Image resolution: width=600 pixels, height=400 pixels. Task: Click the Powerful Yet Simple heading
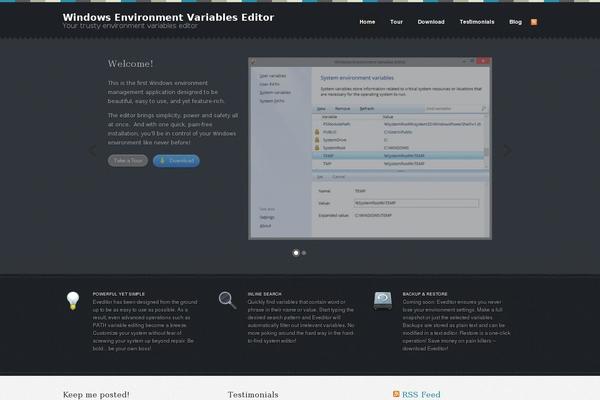119,294
